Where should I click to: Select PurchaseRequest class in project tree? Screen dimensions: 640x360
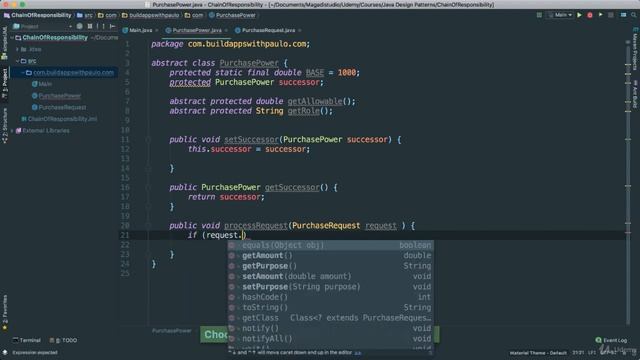(x=59, y=107)
